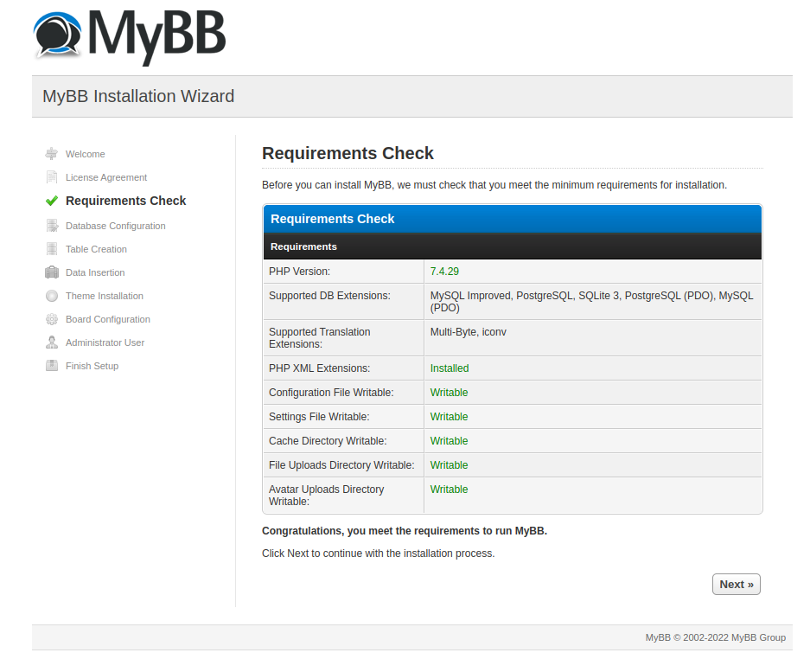The height and width of the screenshot is (672, 810).
Task: Click the green Requirements Check checkmark icon
Action: pyautogui.click(x=53, y=201)
